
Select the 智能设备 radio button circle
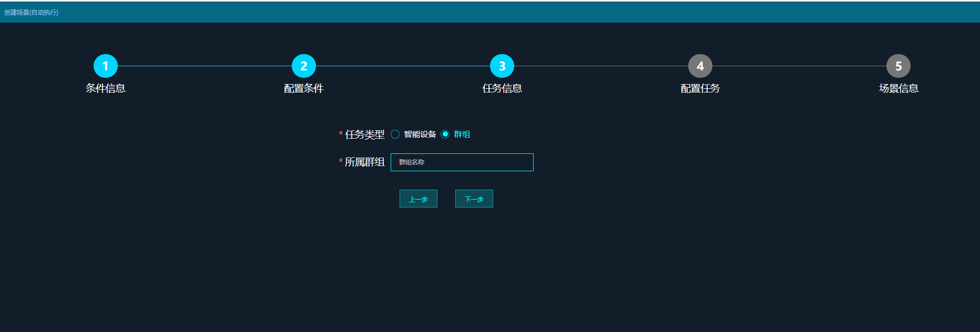pos(395,134)
